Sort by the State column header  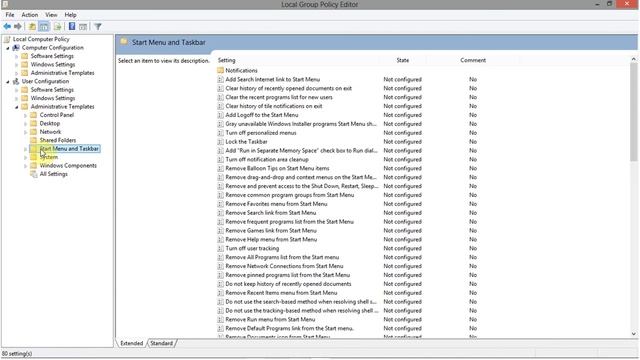402,60
